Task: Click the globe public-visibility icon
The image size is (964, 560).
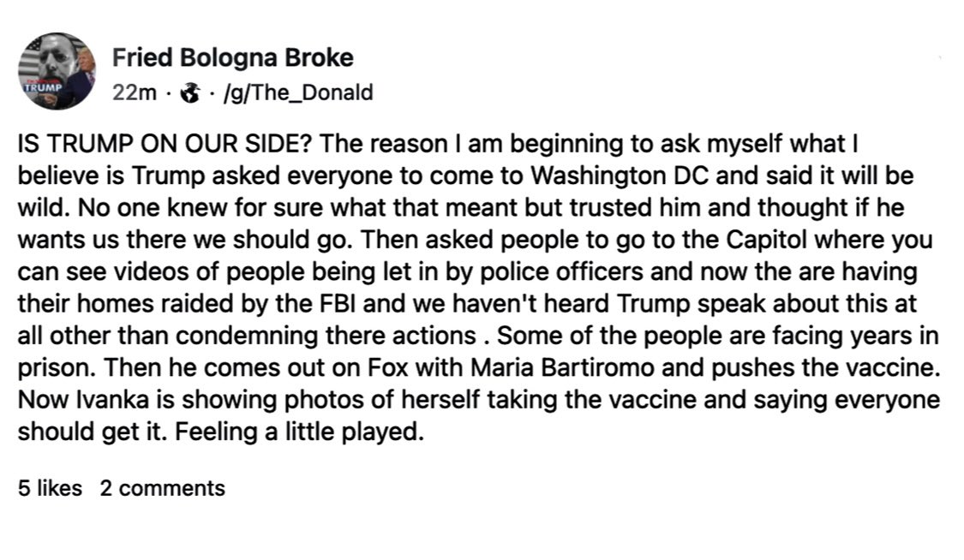Action: tap(190, 93)
